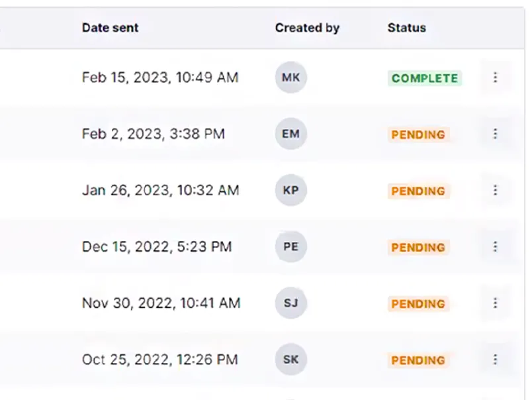Viewport: 532px width, 400px height.
Task: Click the KP creator avatar
Action: click(x=290, y=190)
